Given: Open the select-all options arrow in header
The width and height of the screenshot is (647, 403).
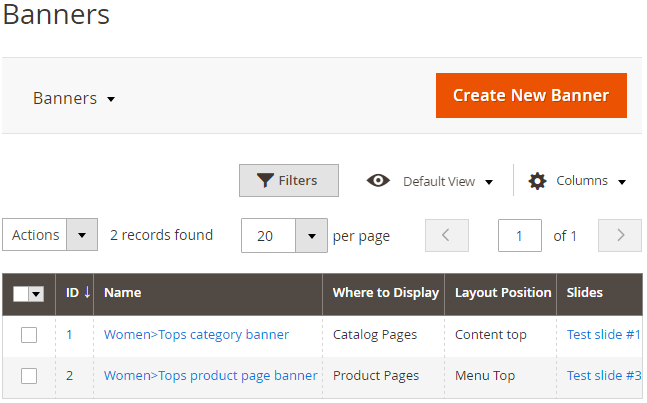Looking at the screenshot, I should pyautogui.click(x=36, y=294).
